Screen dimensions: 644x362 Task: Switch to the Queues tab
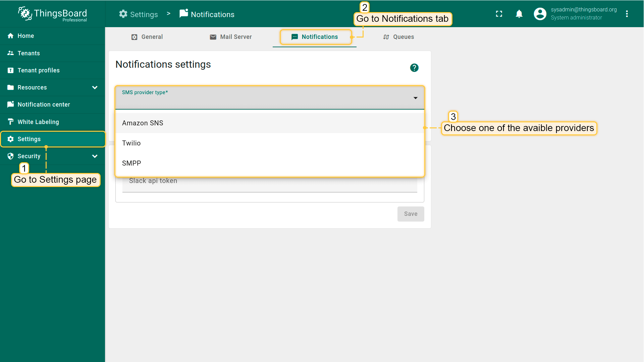click(398, 37)
